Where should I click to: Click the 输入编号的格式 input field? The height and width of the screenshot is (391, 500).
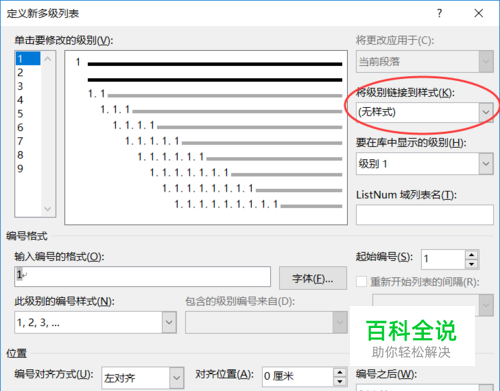click(x=142, y=276)
